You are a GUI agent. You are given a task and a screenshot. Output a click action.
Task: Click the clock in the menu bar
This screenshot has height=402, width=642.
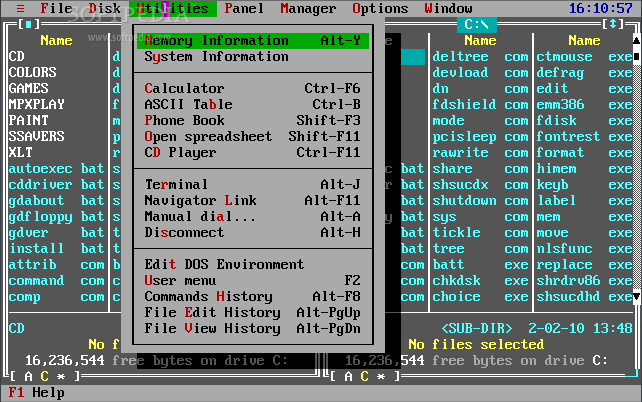pyautogui.click(x=601, y=8)
